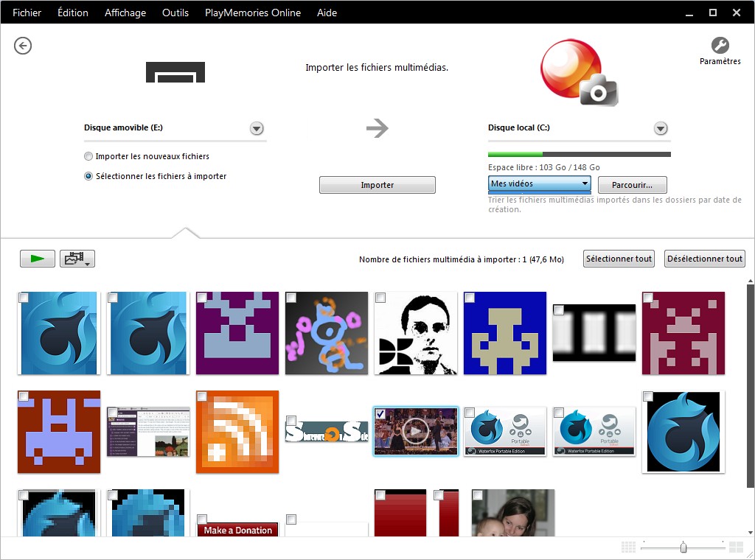755x560 pixels.
Task: Check the blue pixel robot checkbox
Action: (x=469, y=298)
